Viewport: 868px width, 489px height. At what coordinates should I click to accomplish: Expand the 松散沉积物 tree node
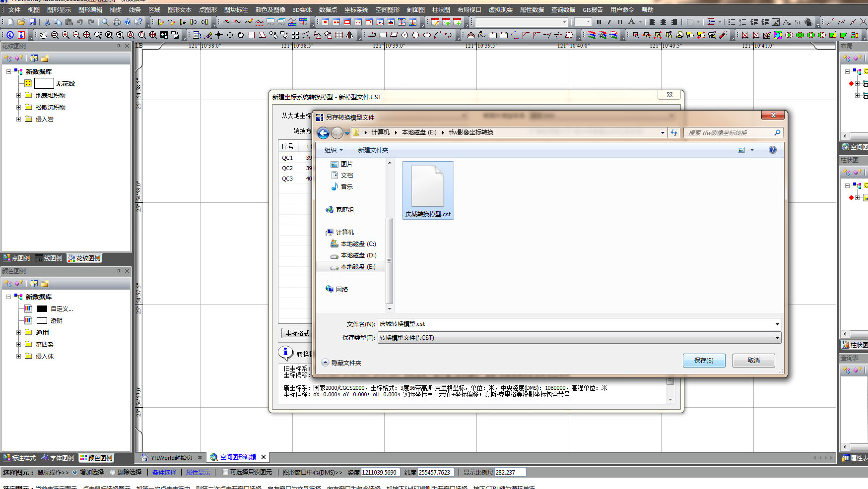pos(18,107)
